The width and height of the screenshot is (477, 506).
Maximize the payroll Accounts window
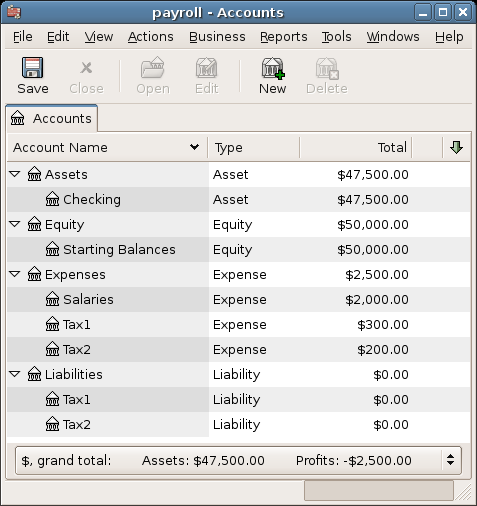point(443,13)
